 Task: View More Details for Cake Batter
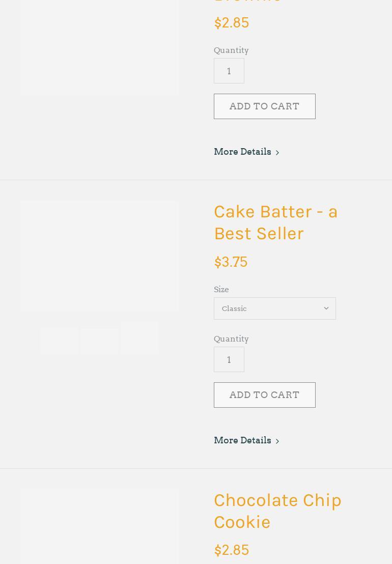click(243, 440)
